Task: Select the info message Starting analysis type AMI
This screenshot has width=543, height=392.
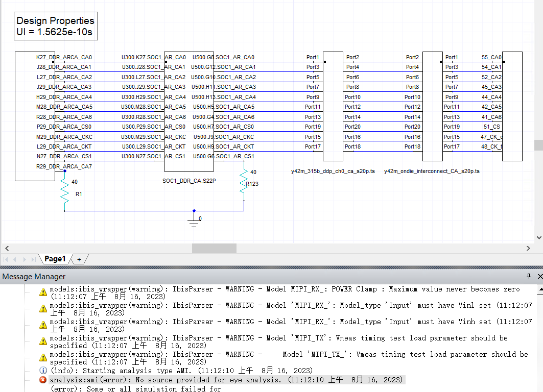Action: pyautogui.click(x=181, y=371)
